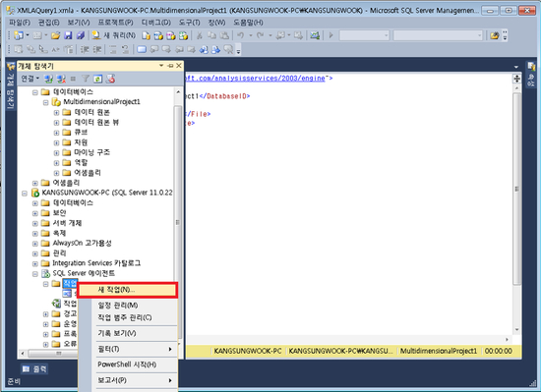Viewport: 541px width, 392px height.
Task: Click the editor split handle above the scrollbar
Action: (x=516, y=79)
